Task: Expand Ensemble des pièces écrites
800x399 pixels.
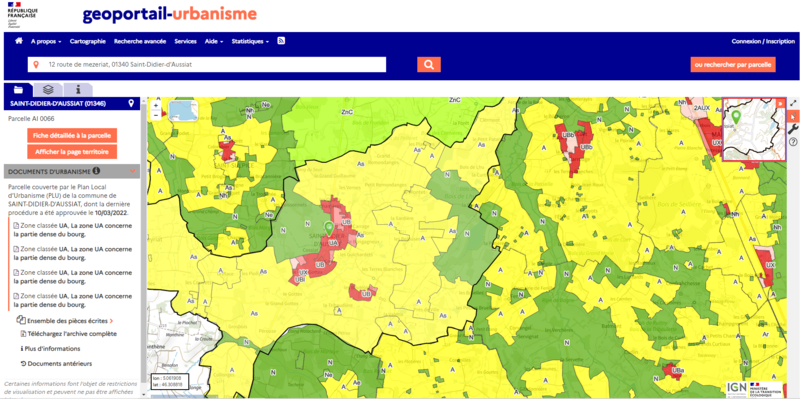Action: point(65,321)
